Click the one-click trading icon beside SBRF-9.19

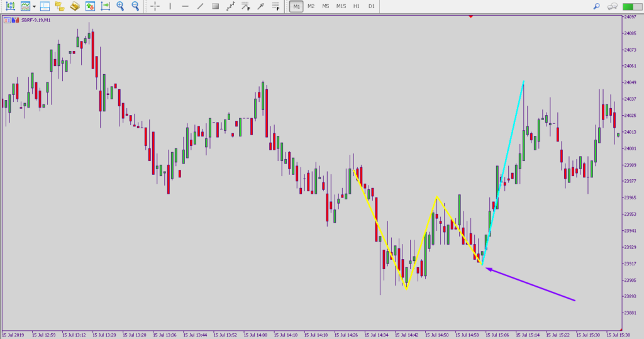tap(16, 19)
